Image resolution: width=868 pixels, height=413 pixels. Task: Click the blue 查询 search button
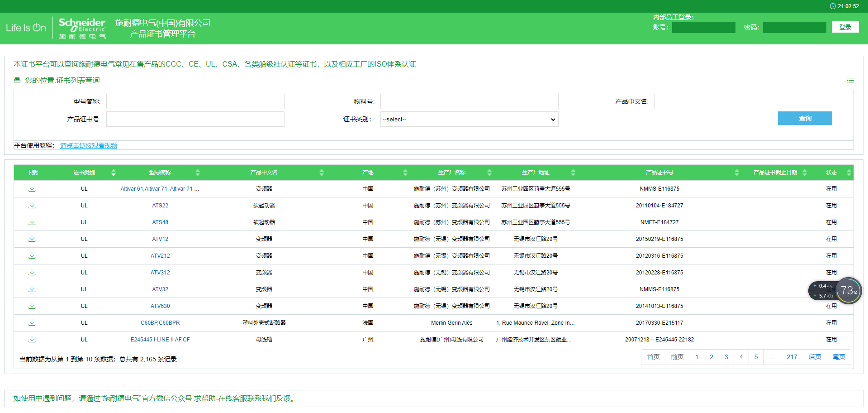point(805,118)
